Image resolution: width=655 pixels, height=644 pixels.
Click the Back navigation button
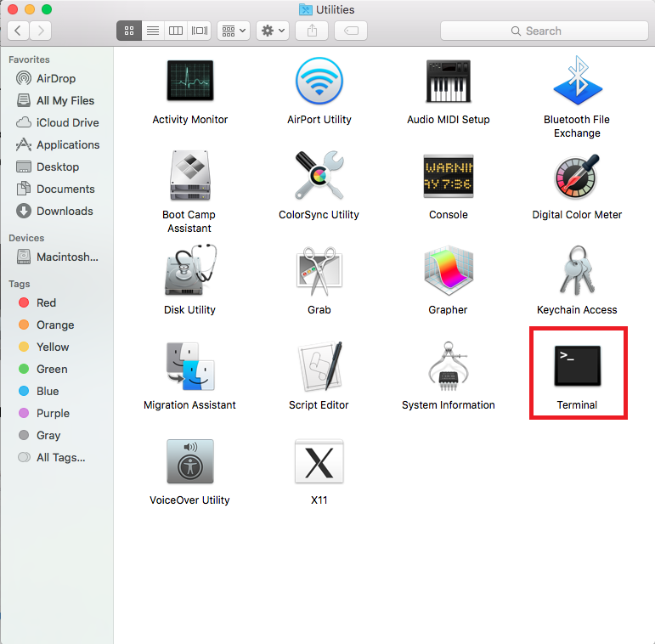point(19,31)
